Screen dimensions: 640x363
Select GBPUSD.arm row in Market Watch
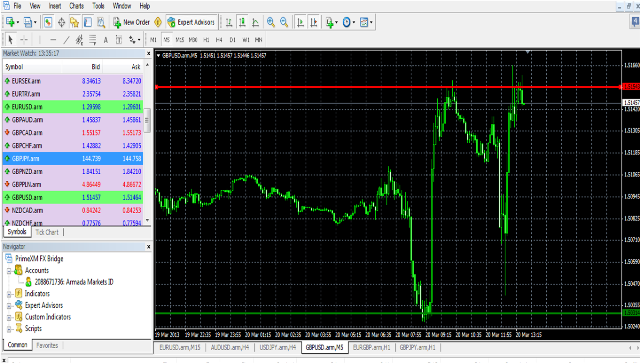tap(74, 197)
